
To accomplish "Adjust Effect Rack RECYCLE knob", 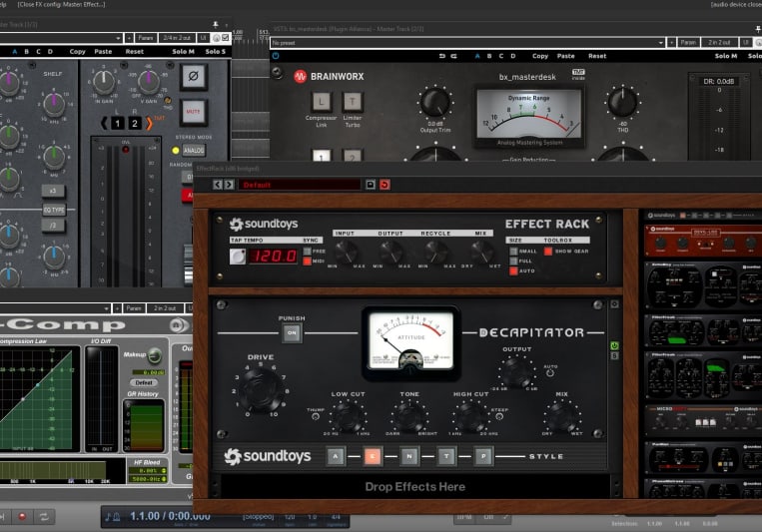I will click(436, 253).
